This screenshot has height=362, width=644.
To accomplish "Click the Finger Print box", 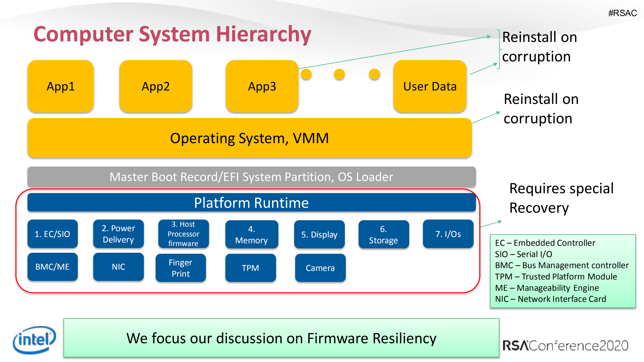I will click(180, 268).
